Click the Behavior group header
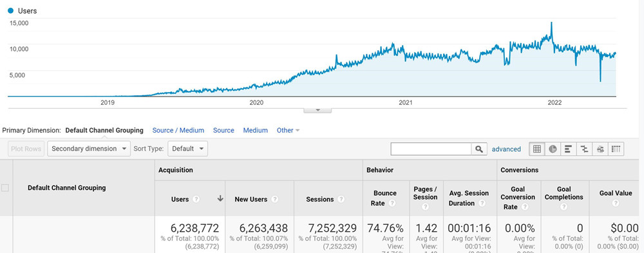The image size is (644, 253). click(380, 169)
